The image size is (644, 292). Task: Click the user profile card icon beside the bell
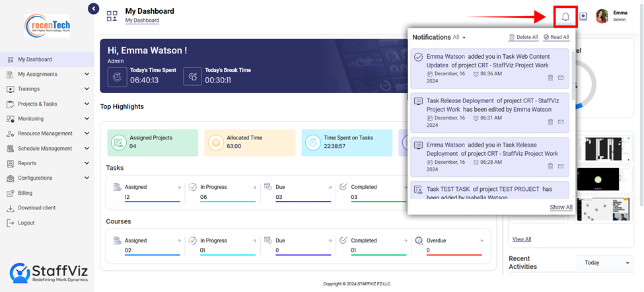coord(583,17)
